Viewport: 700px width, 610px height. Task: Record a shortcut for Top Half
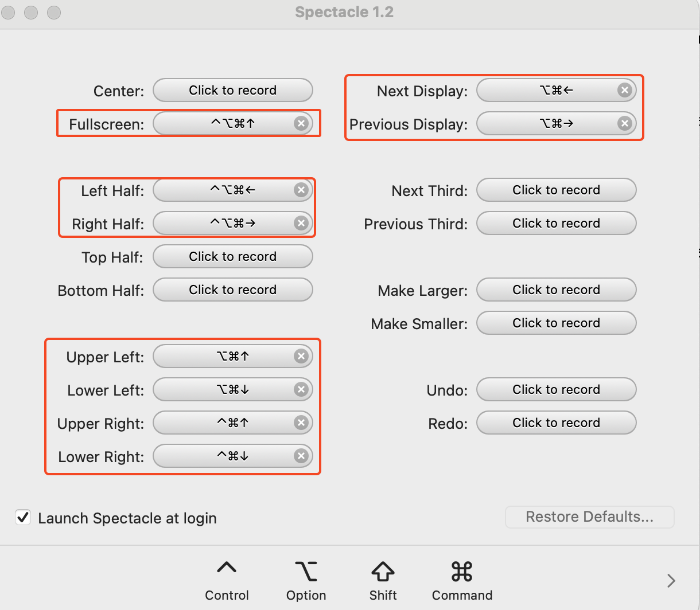click(x=233, y=256)
